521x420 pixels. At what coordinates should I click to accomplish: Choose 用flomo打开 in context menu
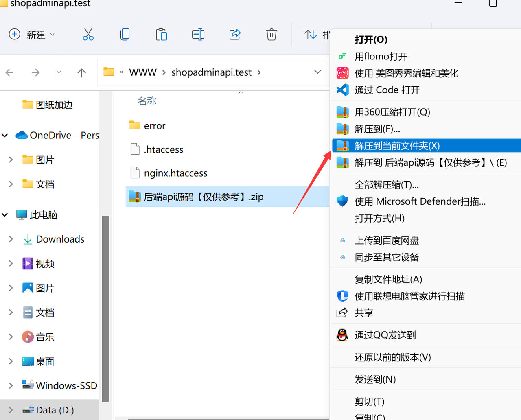[425, 56]
